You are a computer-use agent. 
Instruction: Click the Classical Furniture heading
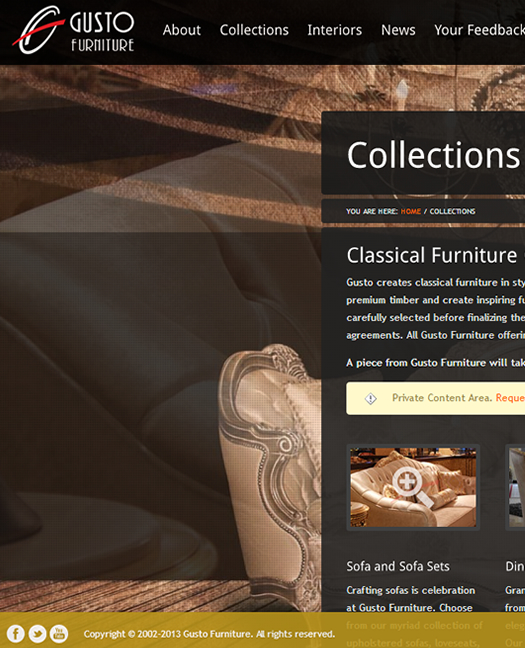point(432,255)
